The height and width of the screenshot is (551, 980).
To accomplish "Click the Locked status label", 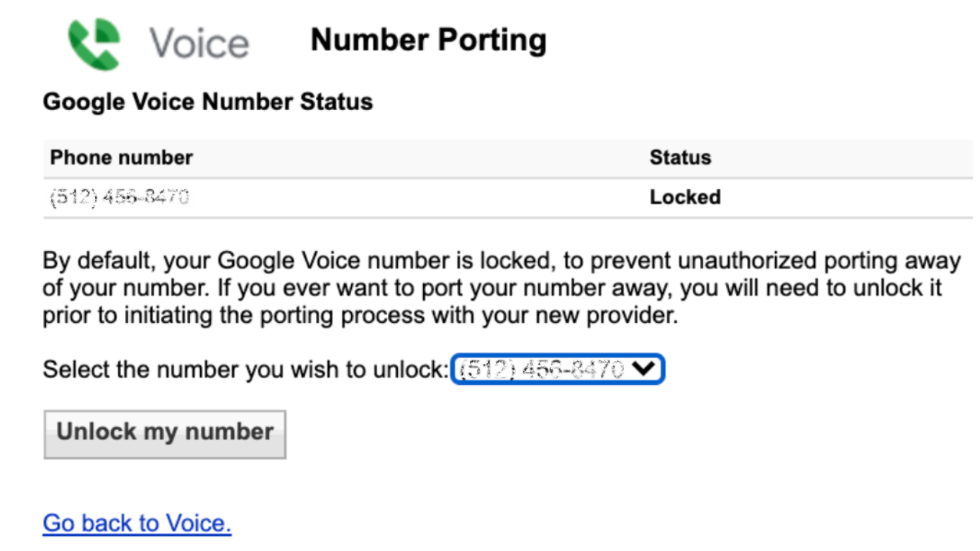I will [684, 197].
